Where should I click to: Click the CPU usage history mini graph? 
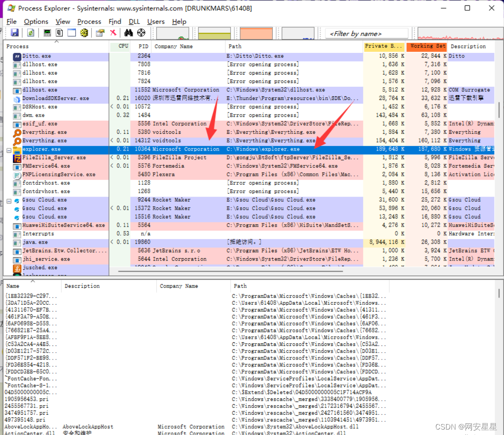point(173,33)
